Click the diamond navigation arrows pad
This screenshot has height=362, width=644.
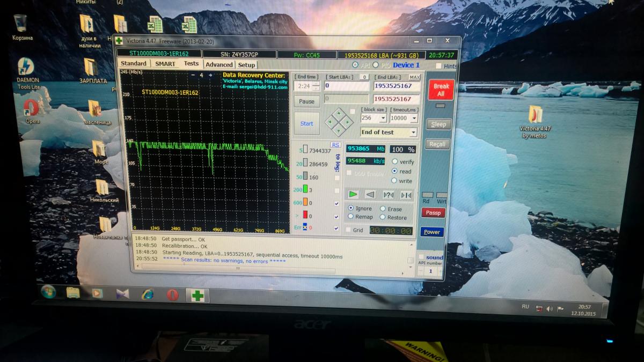tap(338, 122)
